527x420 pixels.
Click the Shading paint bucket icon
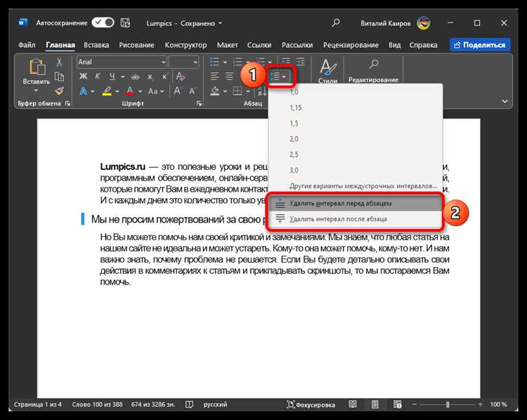(215, 91)
